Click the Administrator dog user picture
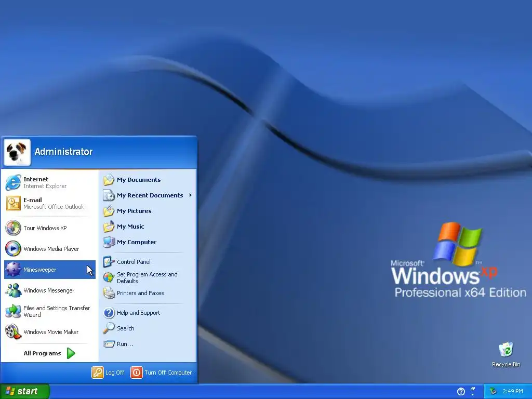This screenshot has width=532, height=399. [17, 152]
